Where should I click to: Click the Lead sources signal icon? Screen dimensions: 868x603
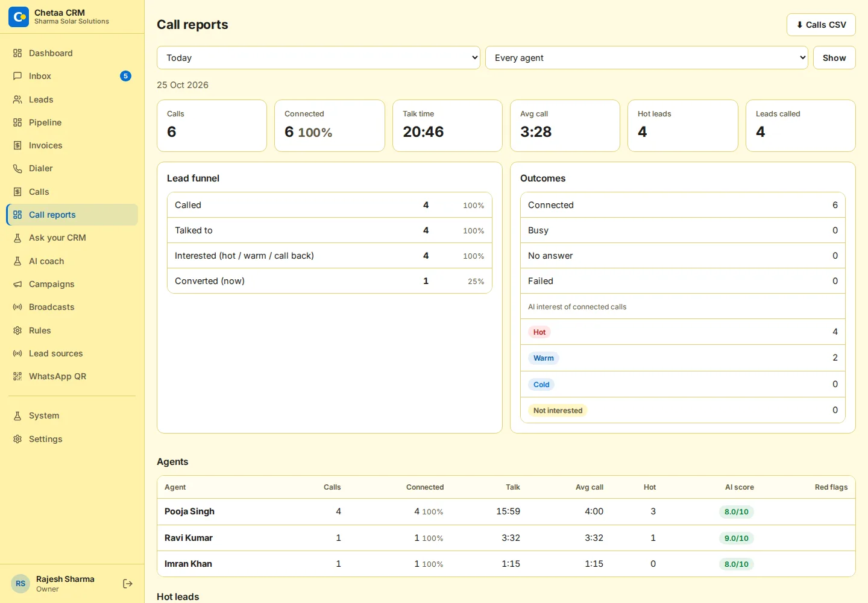[17, 353]
